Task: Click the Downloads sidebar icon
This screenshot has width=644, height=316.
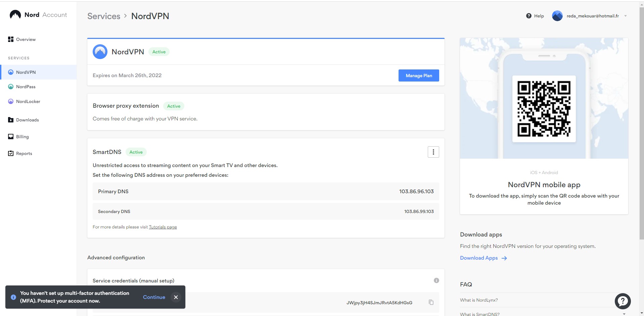Action: [11, 120]
